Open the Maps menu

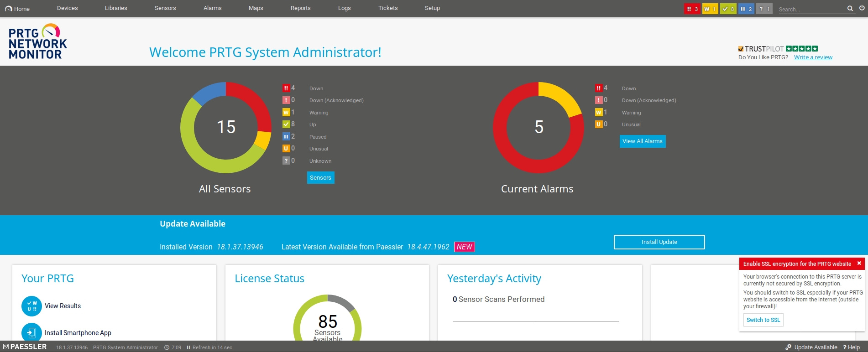point(256,8)
